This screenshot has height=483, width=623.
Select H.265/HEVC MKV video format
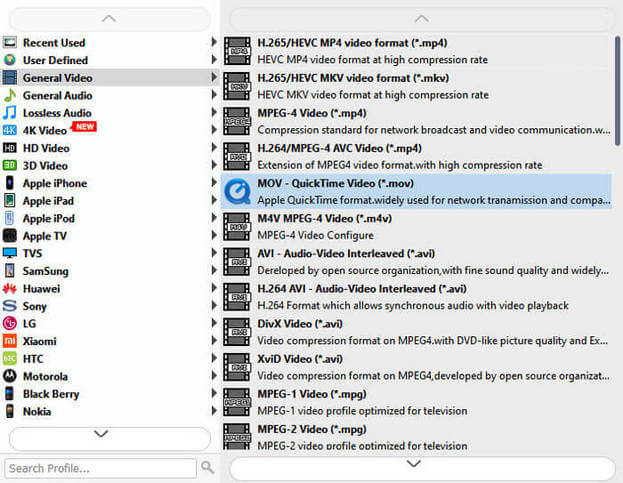416,86
